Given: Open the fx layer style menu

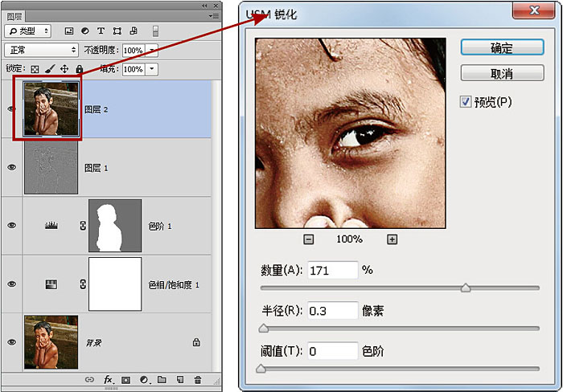Looking at the screenshot, I should point(108,379).
